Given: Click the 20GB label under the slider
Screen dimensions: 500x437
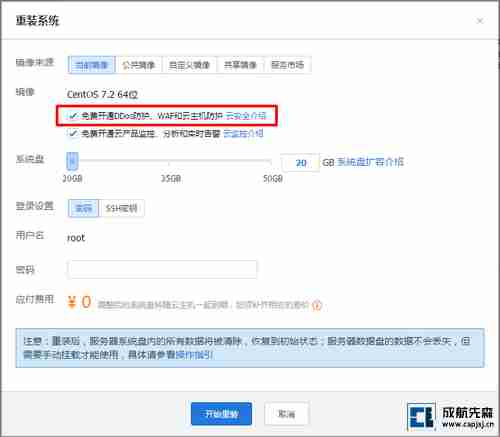Looking at the screenshot, I should [x=72, y=179].
